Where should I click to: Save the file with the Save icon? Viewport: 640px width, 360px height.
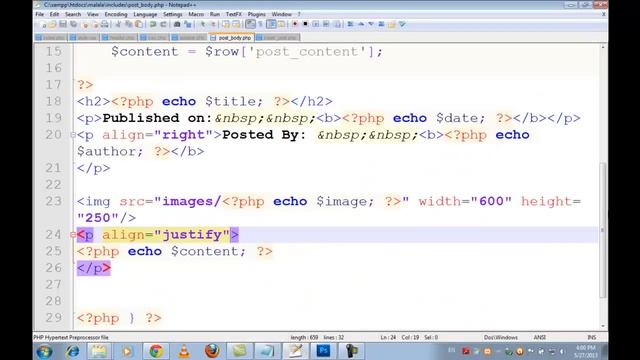(63, 24)
